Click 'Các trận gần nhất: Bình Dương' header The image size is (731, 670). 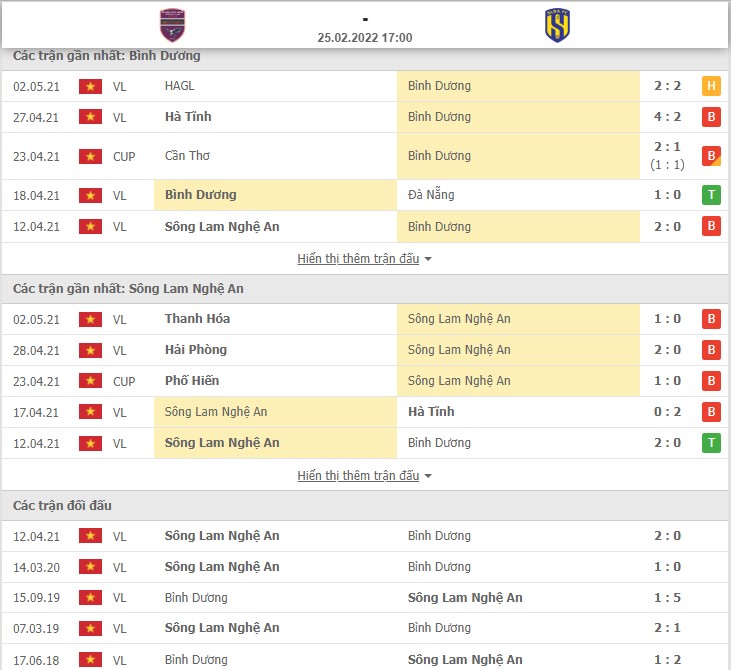(x=107, y=56)
